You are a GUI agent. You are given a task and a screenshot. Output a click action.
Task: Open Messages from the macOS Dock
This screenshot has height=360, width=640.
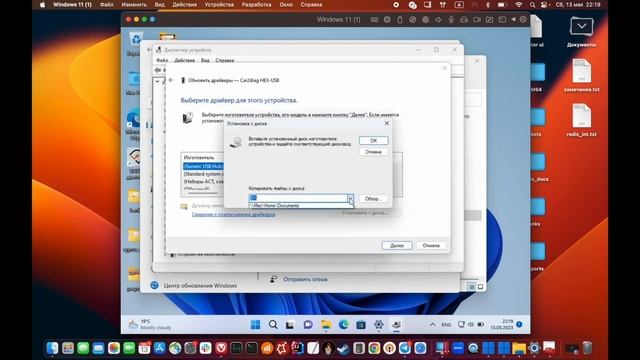(83, 348)
